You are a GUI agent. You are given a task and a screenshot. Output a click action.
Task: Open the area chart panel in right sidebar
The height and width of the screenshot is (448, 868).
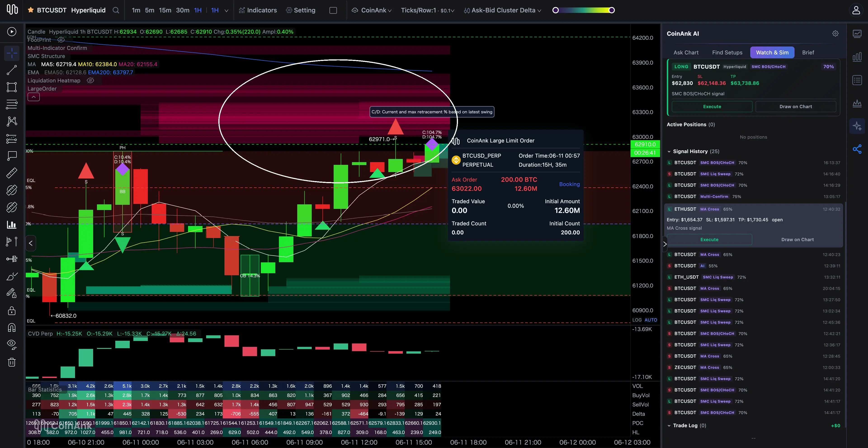tap(857, 103)
